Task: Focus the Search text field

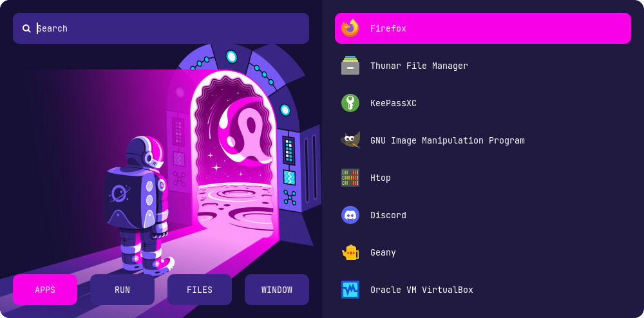Action: pos(167,28)
